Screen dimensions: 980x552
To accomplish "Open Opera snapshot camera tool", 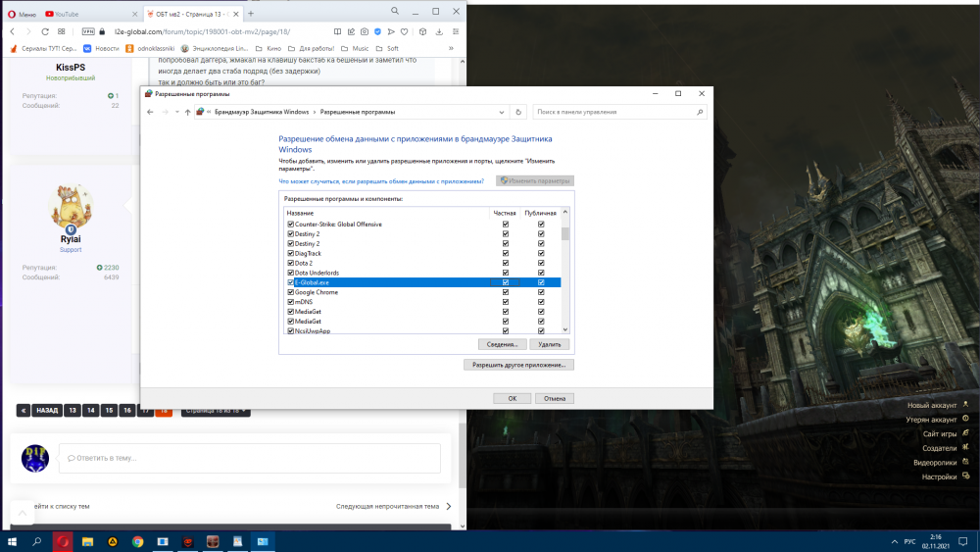I will point(365,31).
